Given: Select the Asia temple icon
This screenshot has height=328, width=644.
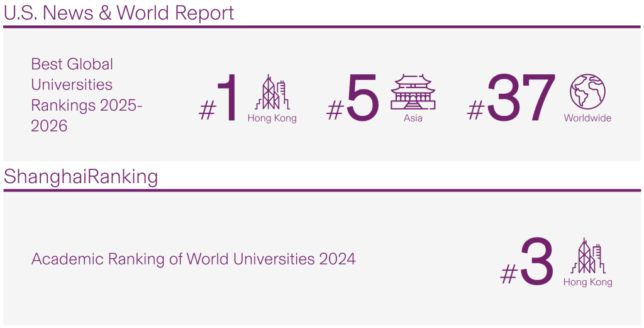Looking at the screenshot, I should [x=413, y=92].
